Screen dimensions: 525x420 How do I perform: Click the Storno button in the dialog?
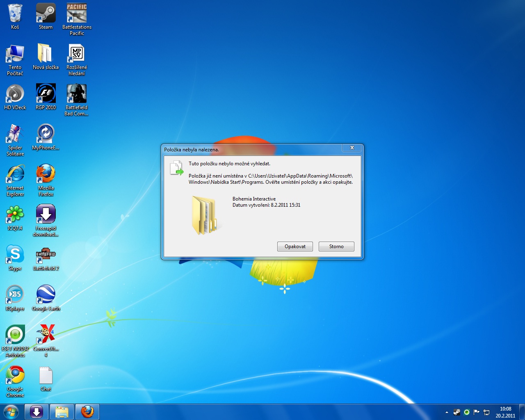point(336,247)
